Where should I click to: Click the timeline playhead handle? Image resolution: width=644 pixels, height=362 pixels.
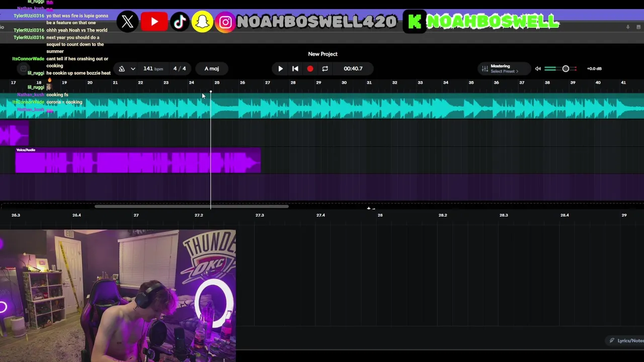(x=211, y=92)
